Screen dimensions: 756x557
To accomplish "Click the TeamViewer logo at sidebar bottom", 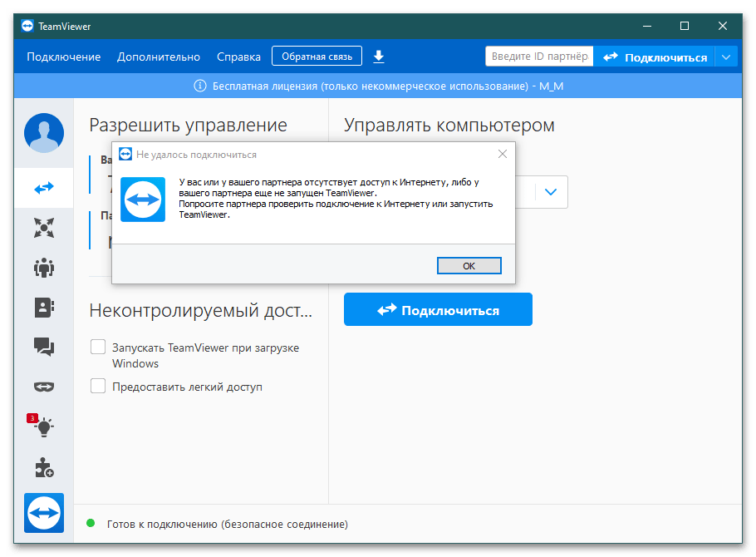I will click(44, 513).
